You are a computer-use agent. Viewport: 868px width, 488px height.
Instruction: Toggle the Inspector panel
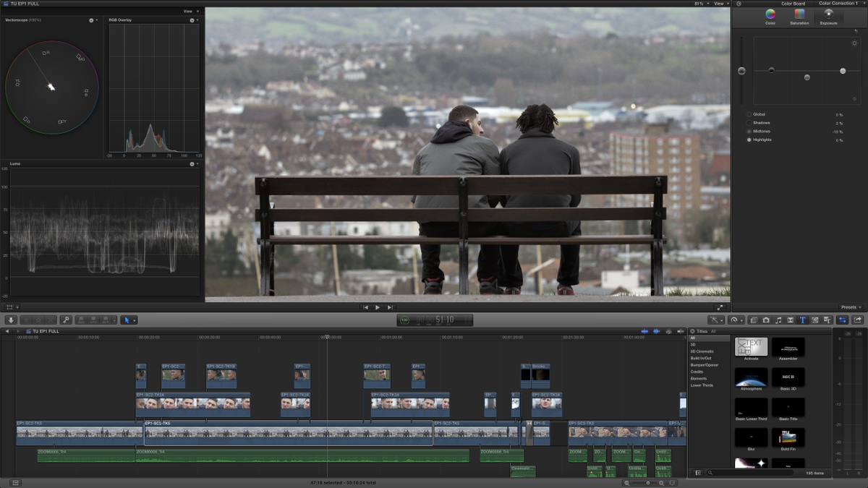click(843, 320)
